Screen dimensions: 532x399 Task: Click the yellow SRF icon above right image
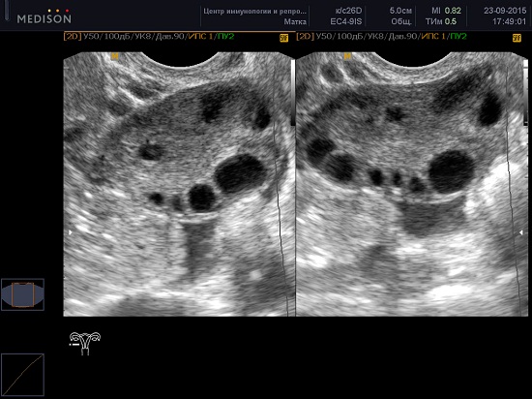[517, 38]
